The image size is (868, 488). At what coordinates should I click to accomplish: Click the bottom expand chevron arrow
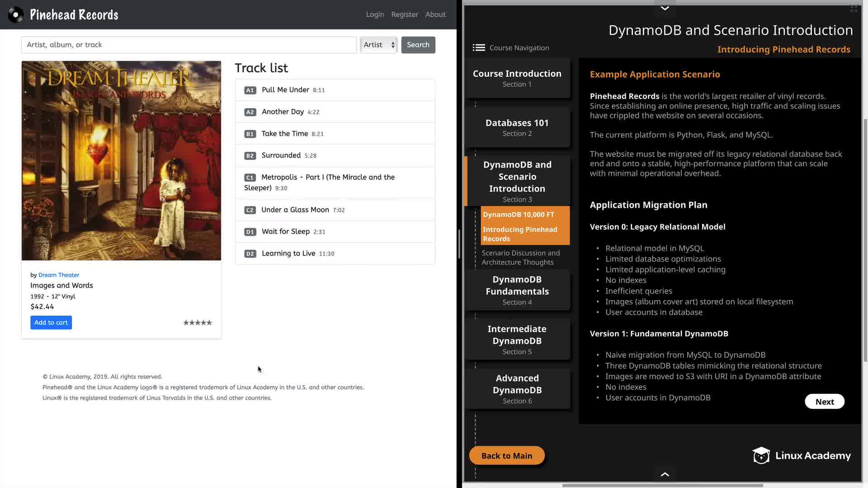point(665,474)
